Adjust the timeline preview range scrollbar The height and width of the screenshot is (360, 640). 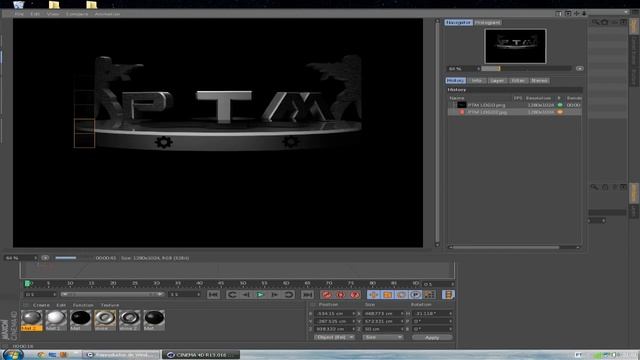[x=112, y=294]
